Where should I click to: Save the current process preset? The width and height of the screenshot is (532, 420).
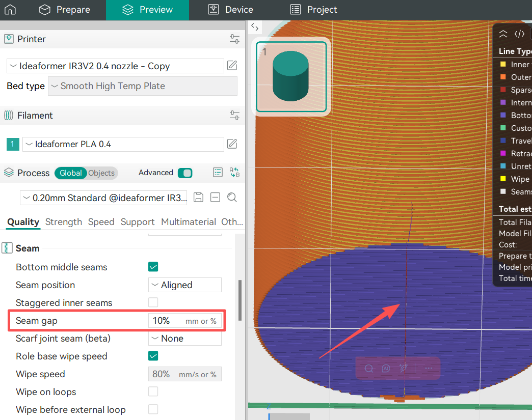(x=199, y=198)
